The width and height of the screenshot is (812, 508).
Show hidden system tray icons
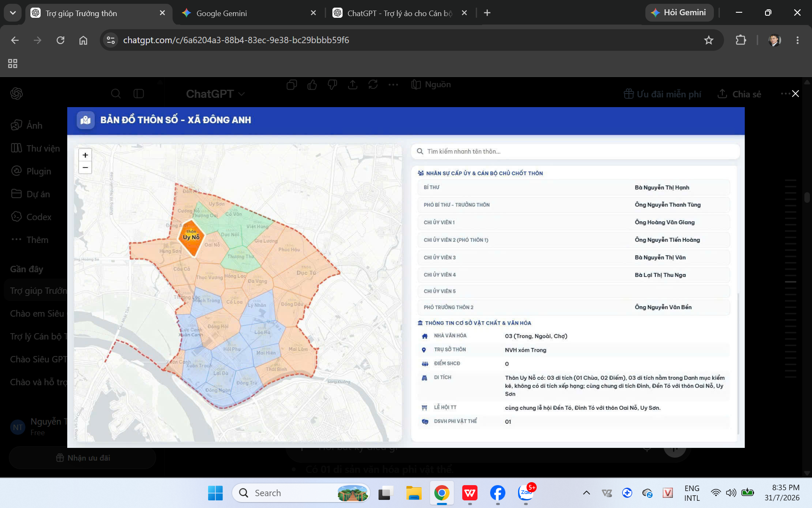coord(587,493)
